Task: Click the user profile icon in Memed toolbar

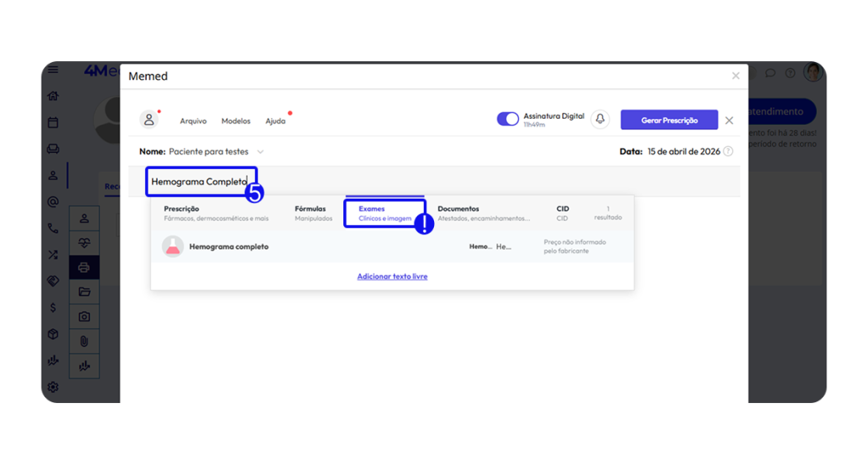Action: pyautogui.click(x=149, y=120)
